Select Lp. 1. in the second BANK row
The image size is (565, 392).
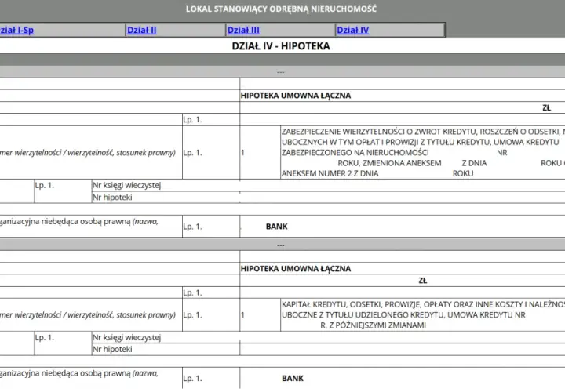click(192, 379)
